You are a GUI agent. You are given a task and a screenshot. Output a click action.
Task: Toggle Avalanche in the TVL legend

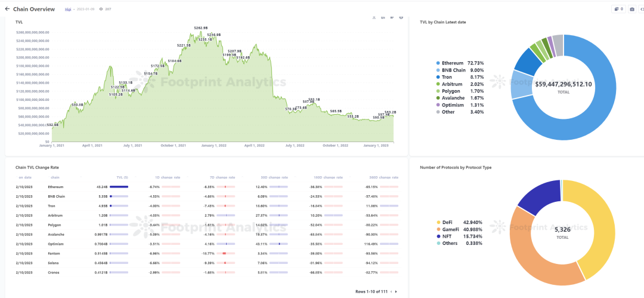point(460,98)
